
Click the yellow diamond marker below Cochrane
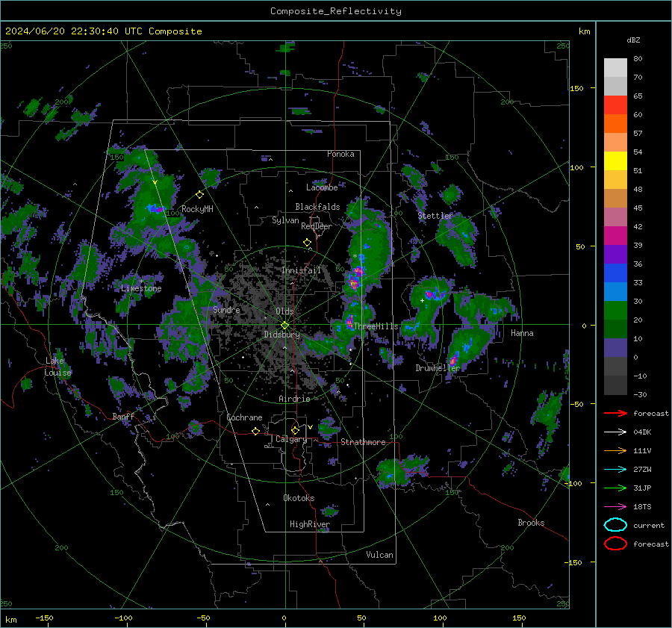tap(255, 431)
